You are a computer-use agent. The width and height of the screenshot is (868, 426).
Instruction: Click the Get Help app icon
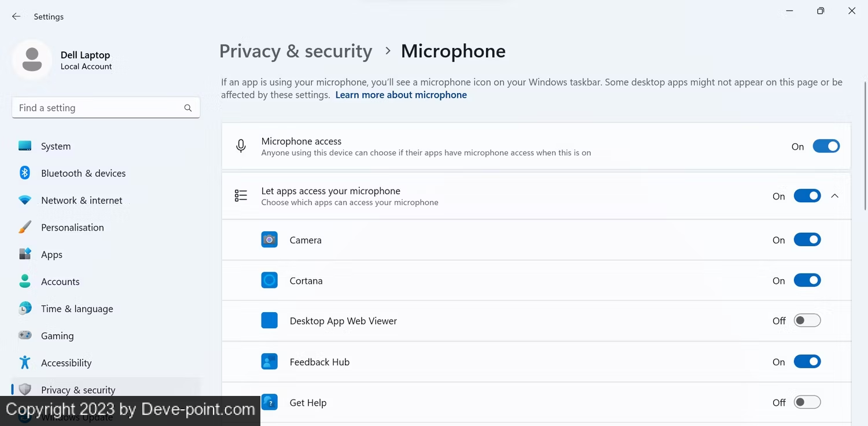pyautogui.click(x=270, y=402)
